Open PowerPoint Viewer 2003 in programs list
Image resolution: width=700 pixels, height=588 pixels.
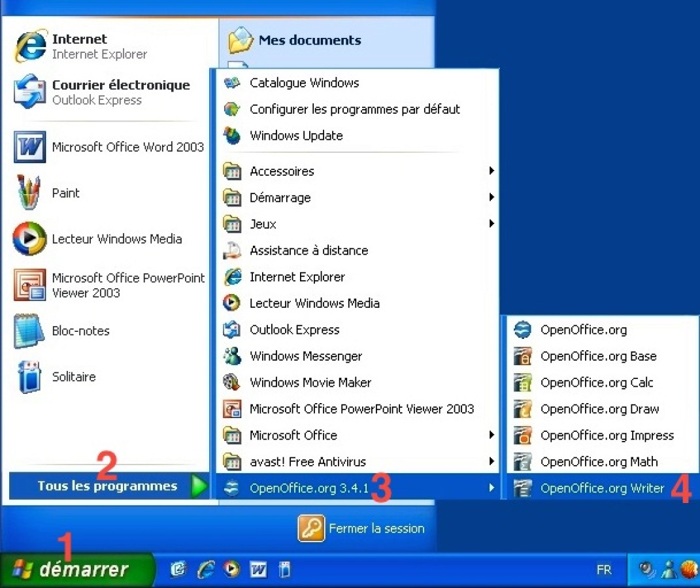[x=357, y=408]
